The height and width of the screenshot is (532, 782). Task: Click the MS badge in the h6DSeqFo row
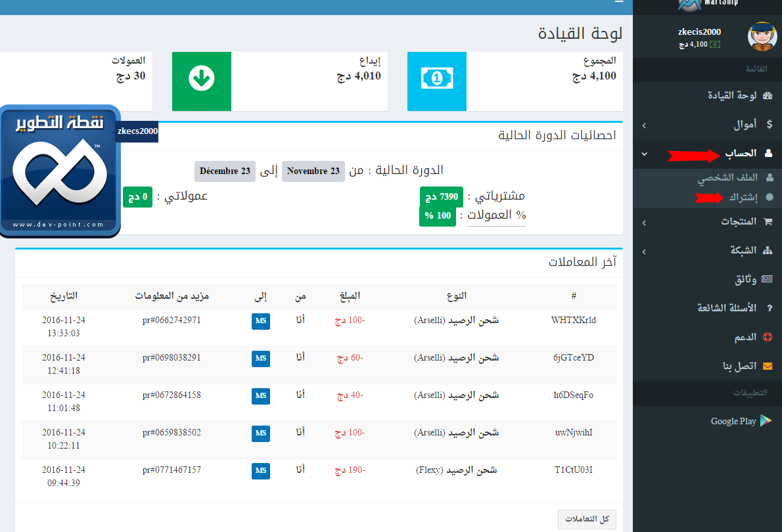tap(261, 396)
